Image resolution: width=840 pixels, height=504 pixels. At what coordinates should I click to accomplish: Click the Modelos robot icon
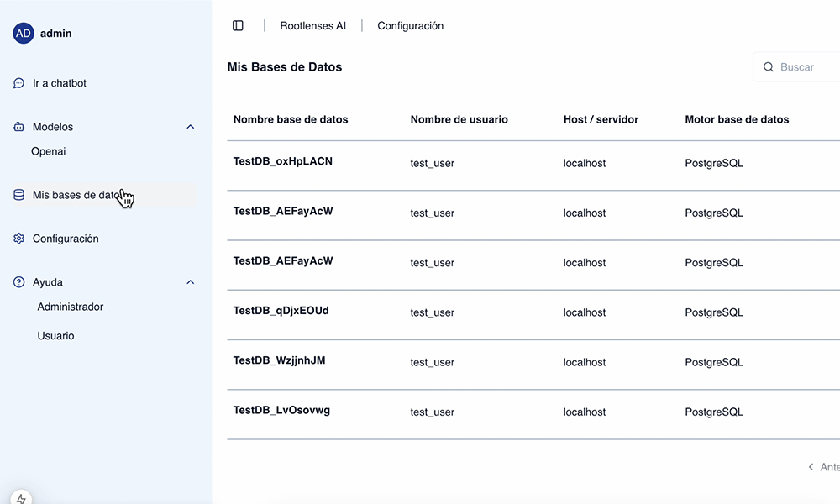(19, 127)
